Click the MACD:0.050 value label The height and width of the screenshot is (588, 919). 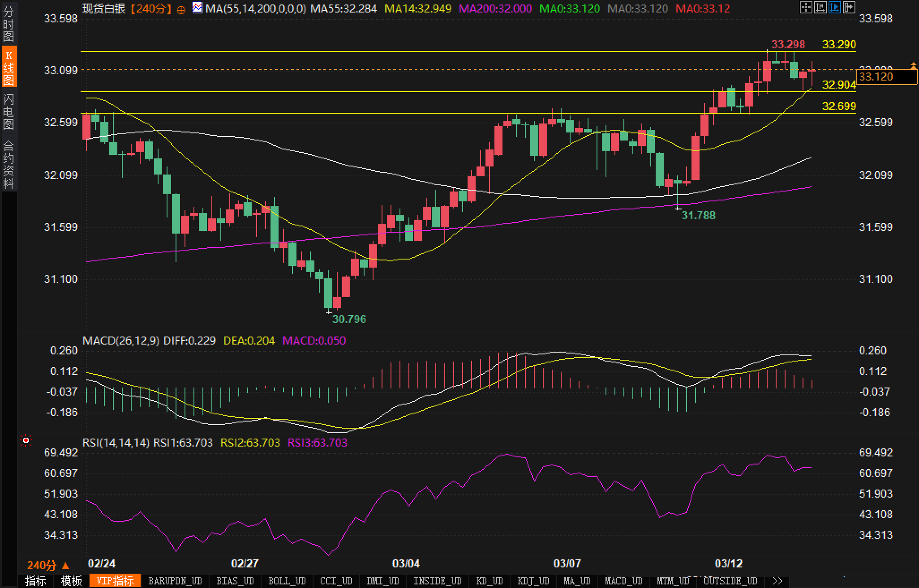coord(314,341)
